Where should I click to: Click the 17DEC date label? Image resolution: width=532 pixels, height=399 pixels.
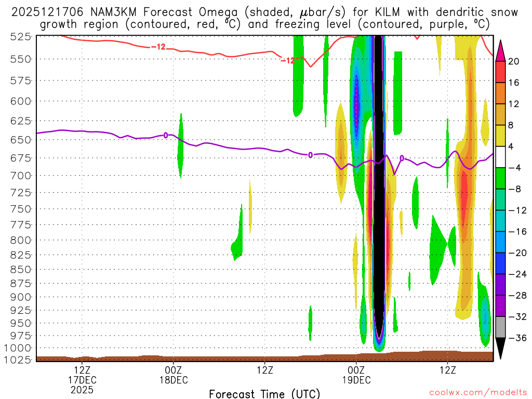pos(82,380)
